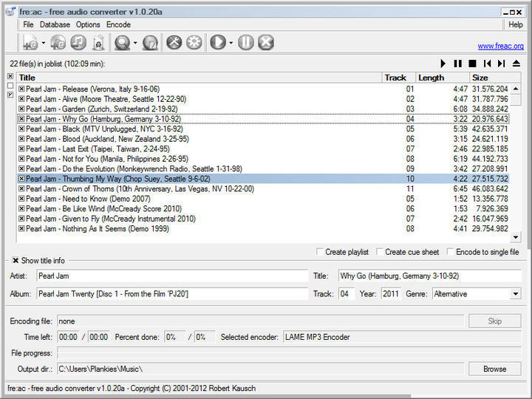
Task: Open the File menu
Action: coord(28,25)
